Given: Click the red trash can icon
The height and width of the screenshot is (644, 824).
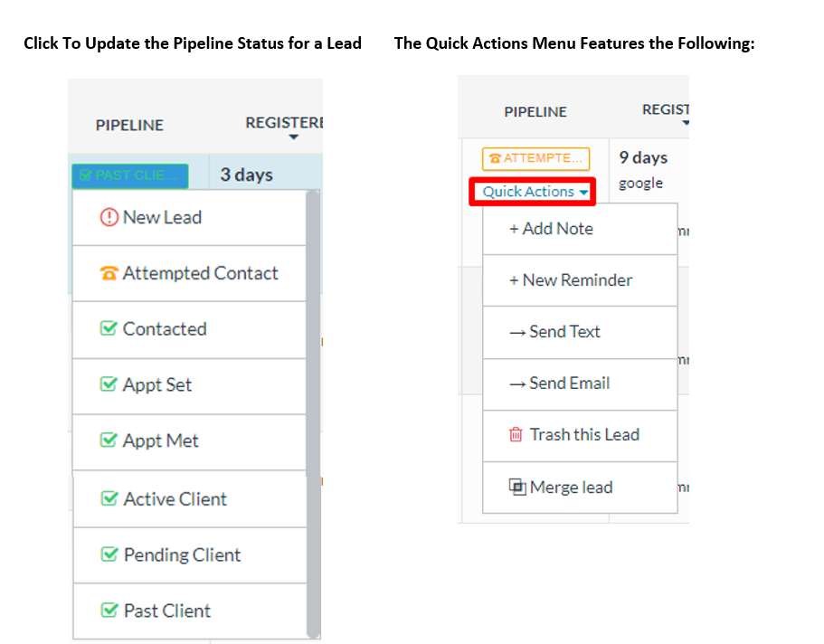Looking at the screenshot, I should pyautogui.click(x=516, y=434).
